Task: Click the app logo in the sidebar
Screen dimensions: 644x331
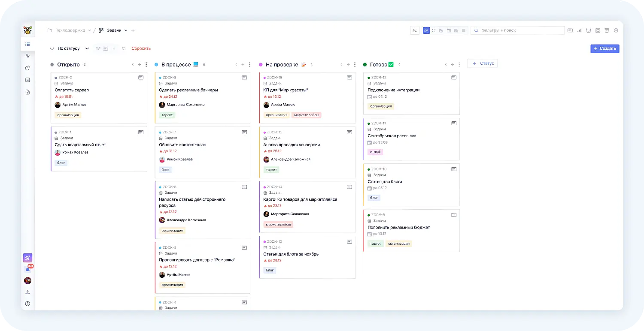Action: [x=27, y=30]
